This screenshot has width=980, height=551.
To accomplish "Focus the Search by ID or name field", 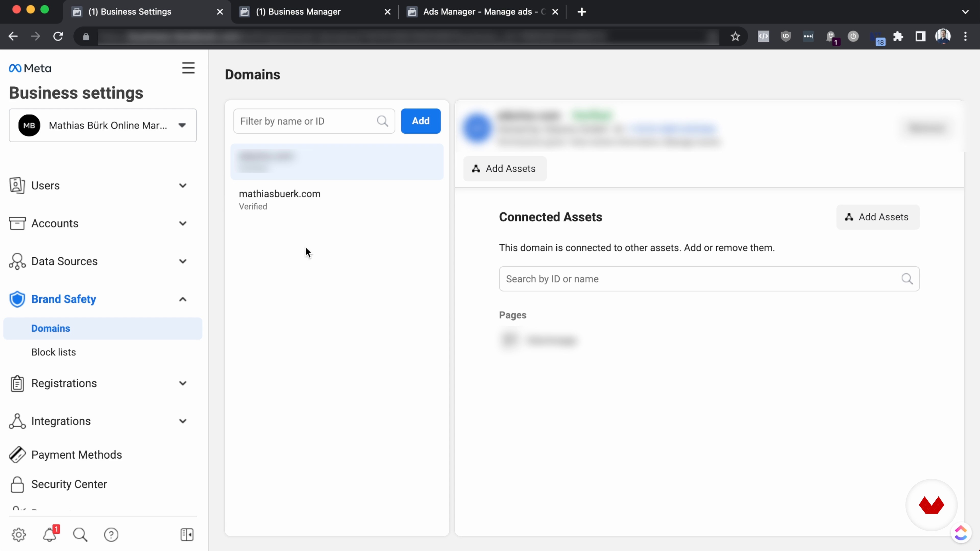I will [x=709, y=279].
